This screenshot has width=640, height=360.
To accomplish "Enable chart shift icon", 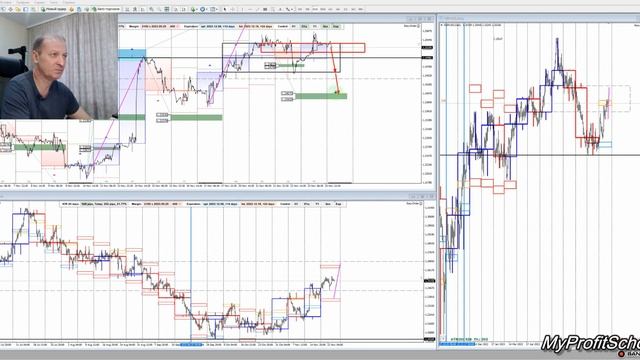I will click(183, 9).
